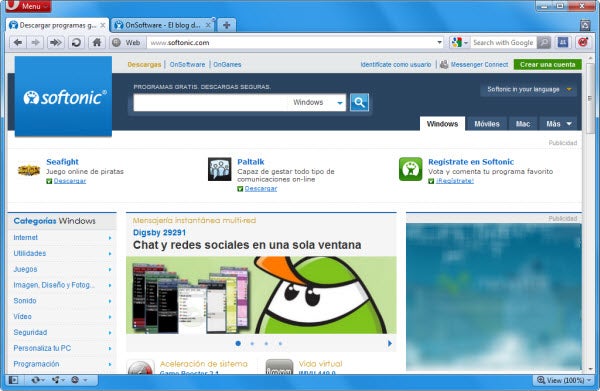Viewport: 600px width, 391px height.
Task: Click the Softonic logo
Action: point(64,96)
